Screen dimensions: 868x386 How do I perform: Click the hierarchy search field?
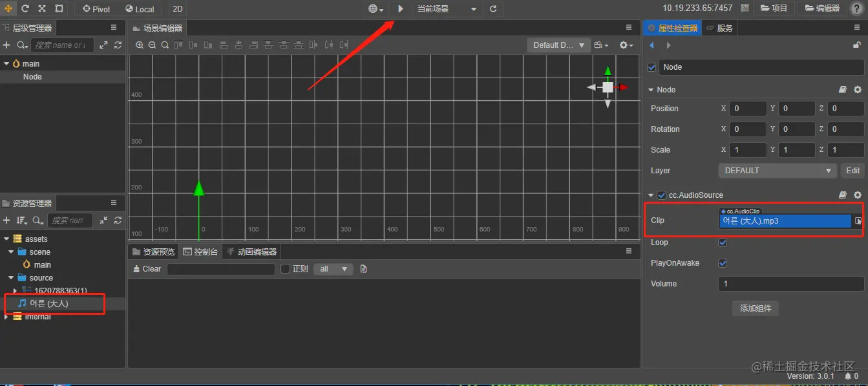click(62, 45)
